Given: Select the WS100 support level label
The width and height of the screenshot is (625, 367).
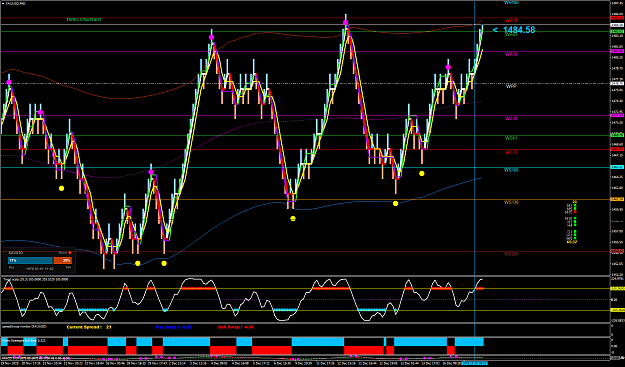Looking at the screenshot, I should [511, 170].
